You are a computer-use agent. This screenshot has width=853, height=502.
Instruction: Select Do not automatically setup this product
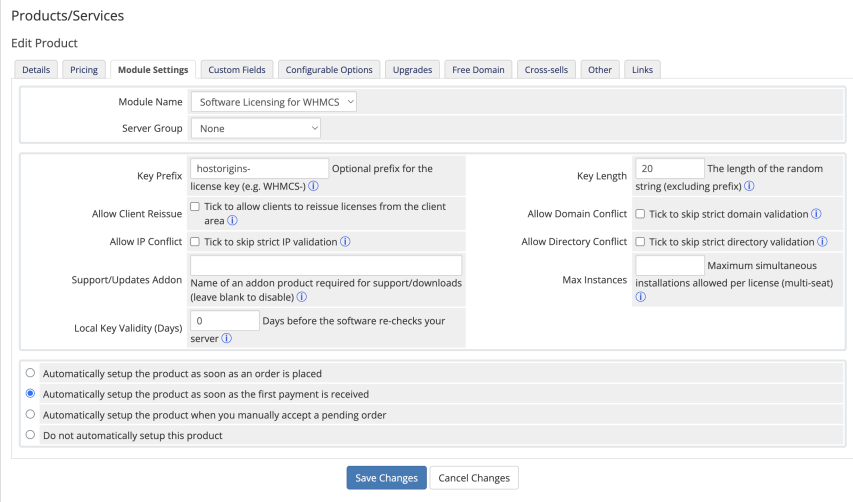pos(30,435)
